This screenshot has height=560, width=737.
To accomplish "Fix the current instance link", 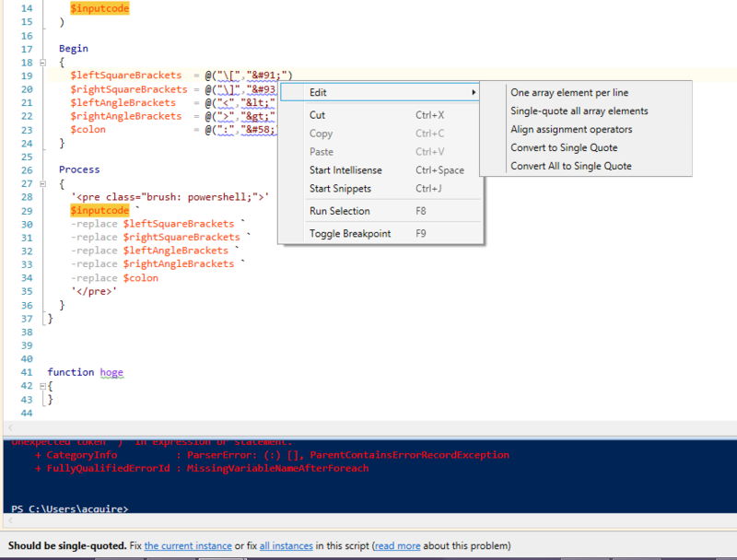I will (x=188, y=546).
